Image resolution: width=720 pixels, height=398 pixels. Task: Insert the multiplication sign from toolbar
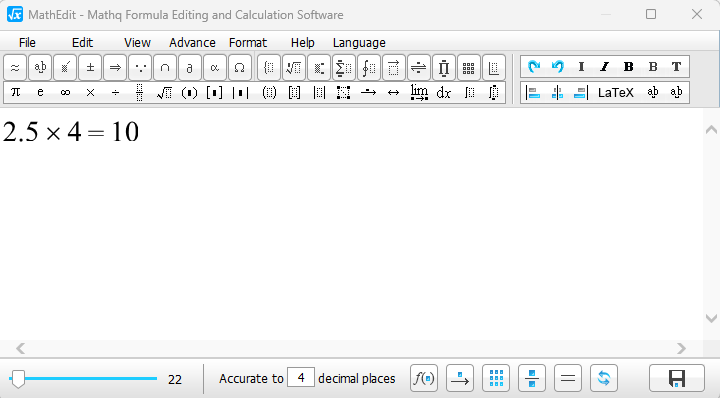(90, 92)
